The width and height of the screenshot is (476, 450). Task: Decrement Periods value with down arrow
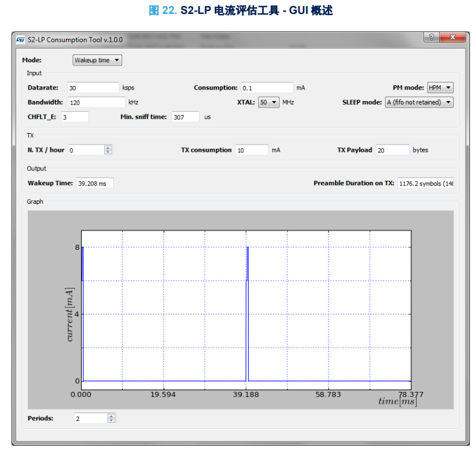tap(111, 421)
